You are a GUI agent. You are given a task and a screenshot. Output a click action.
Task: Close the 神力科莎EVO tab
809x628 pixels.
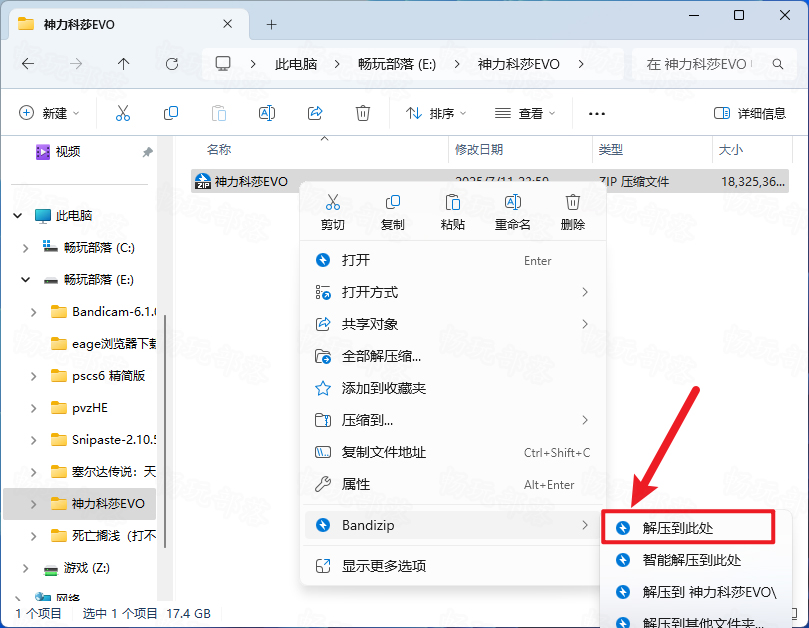point(228,24)
